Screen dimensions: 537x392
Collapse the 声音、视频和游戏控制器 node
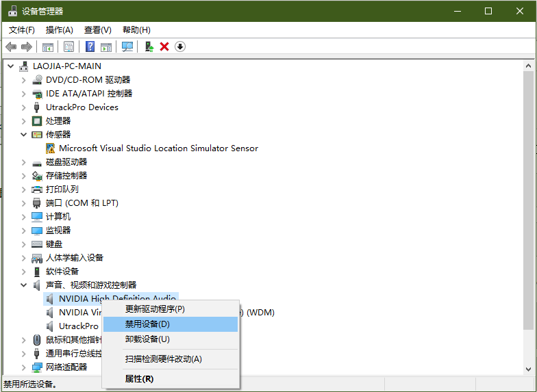23,285
